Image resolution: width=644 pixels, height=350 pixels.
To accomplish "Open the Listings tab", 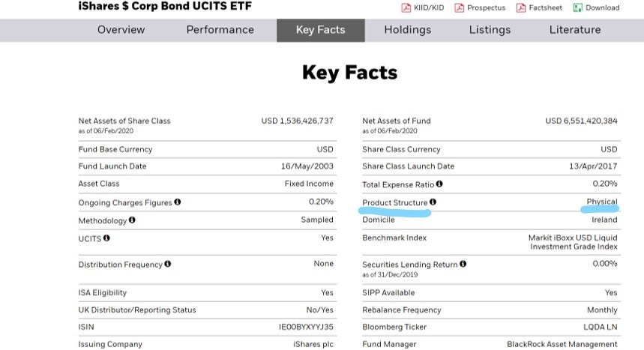I will (490, 30).
